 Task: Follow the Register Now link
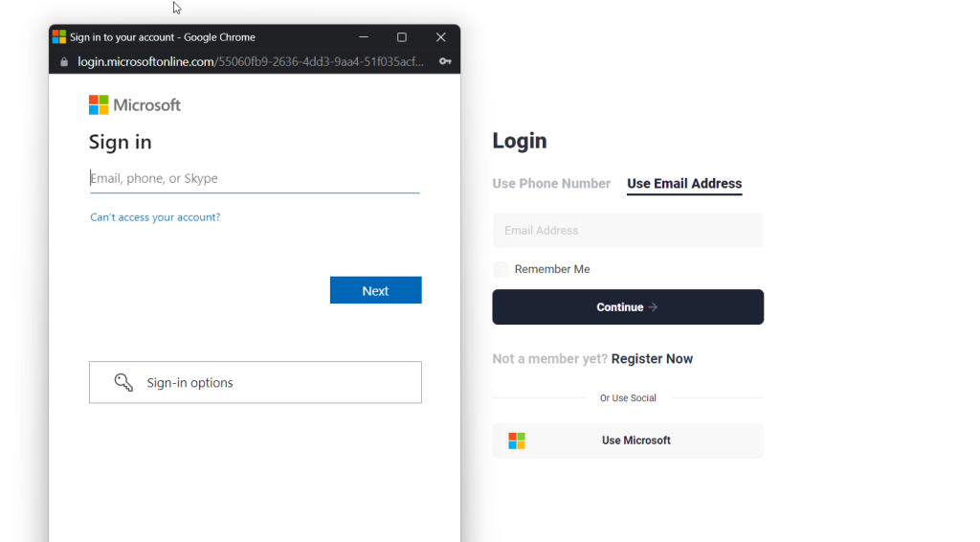coord(652,359)
